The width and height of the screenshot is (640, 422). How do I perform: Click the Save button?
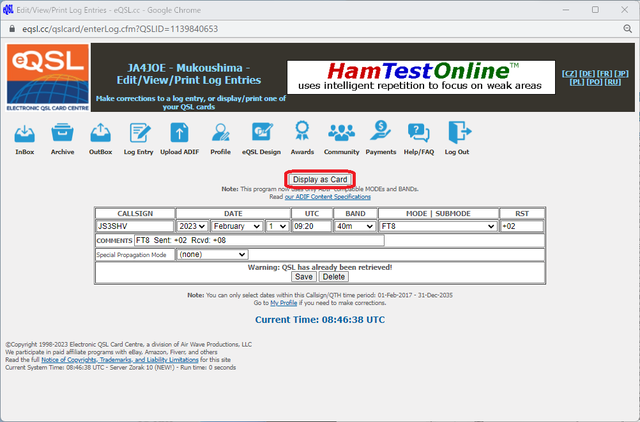click(304, 277)
